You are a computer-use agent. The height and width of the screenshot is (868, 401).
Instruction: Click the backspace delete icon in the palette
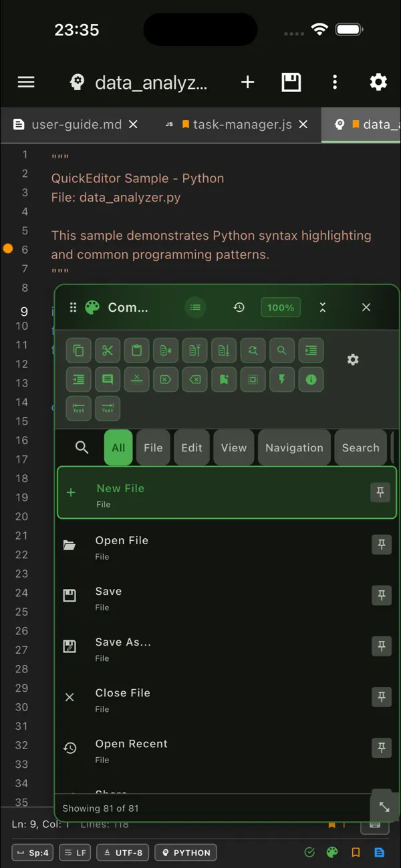click(194, 380)
